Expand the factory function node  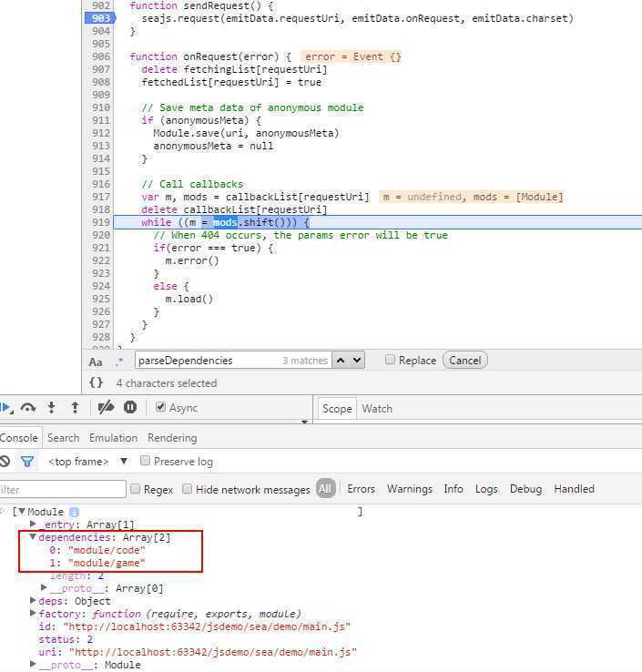pyautogui.click(x=33, y=614)
